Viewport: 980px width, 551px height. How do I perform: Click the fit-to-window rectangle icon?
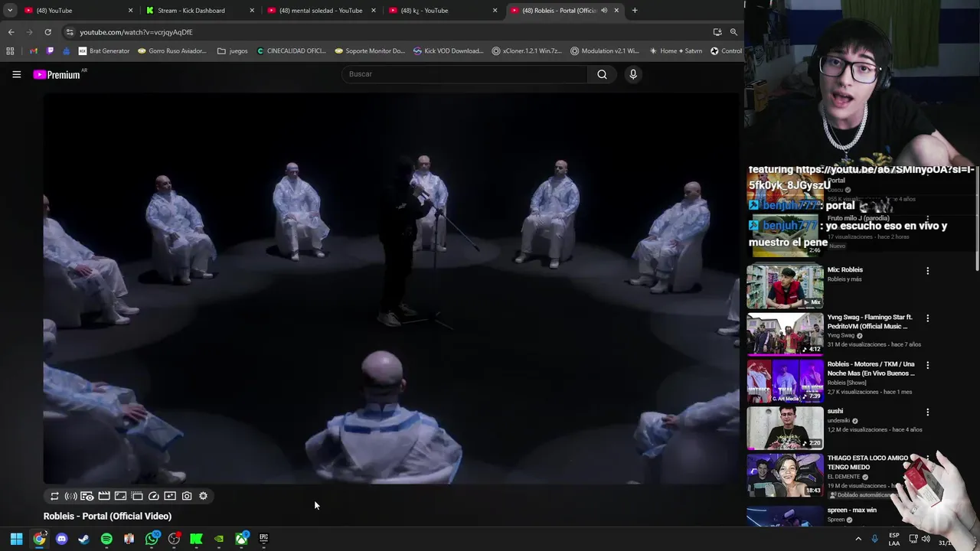click(120, 496)
